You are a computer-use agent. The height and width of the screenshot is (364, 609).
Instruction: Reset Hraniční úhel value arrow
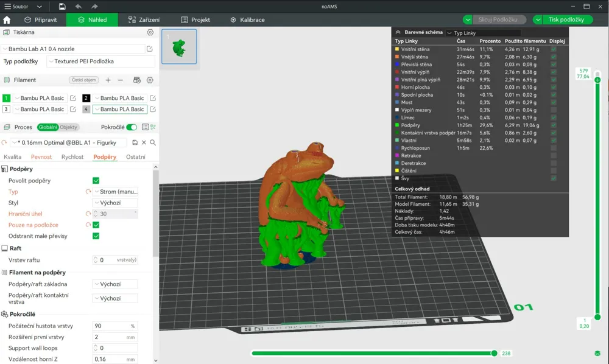(x=88, y=214)
